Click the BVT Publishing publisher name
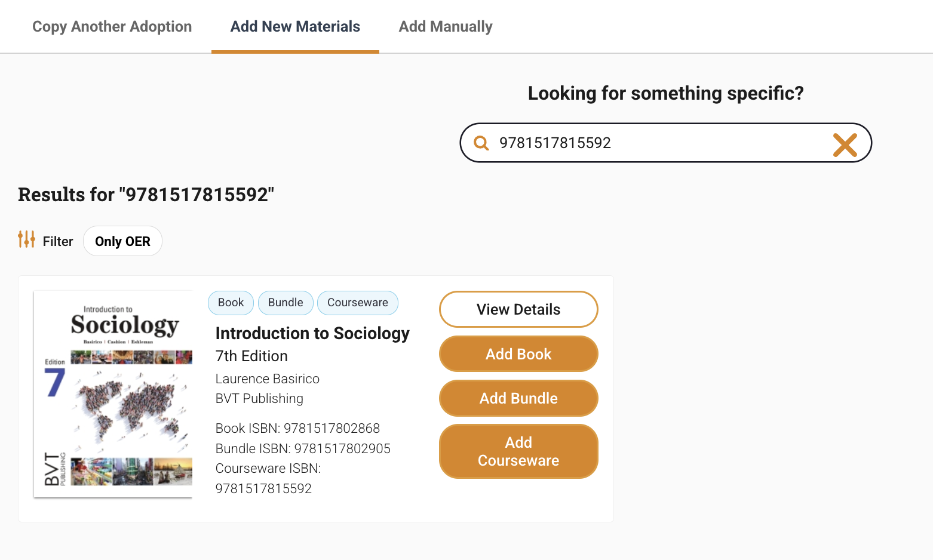Image resolution: width=933 pixels, height=560 pixels. coord(259,398)
